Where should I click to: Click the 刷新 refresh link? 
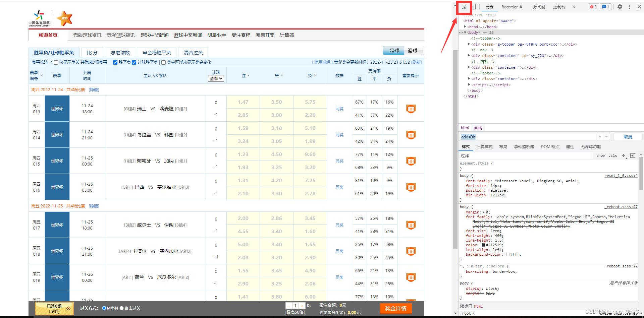[417, 62]
